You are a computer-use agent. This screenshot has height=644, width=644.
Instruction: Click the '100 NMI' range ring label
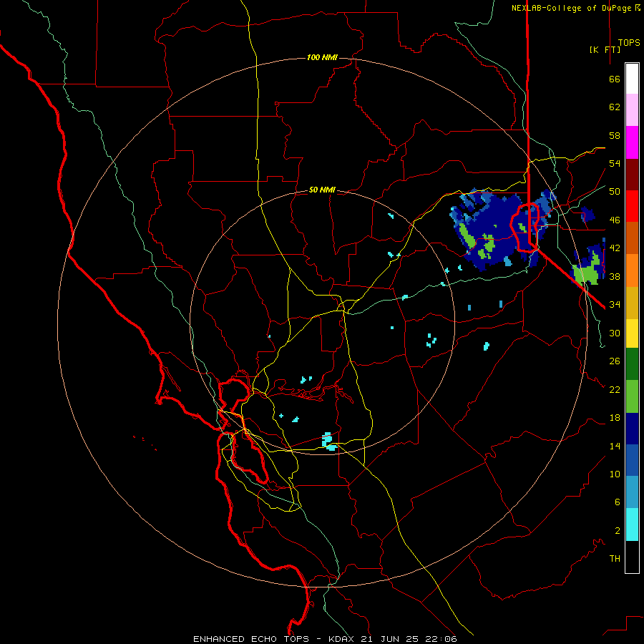coord(322,57)
